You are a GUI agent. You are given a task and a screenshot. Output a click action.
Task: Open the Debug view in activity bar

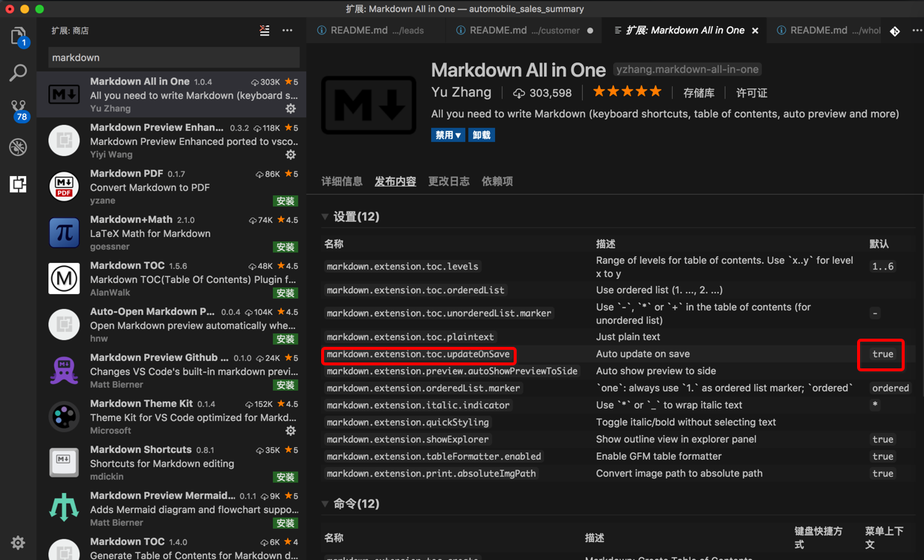[18, 146]
